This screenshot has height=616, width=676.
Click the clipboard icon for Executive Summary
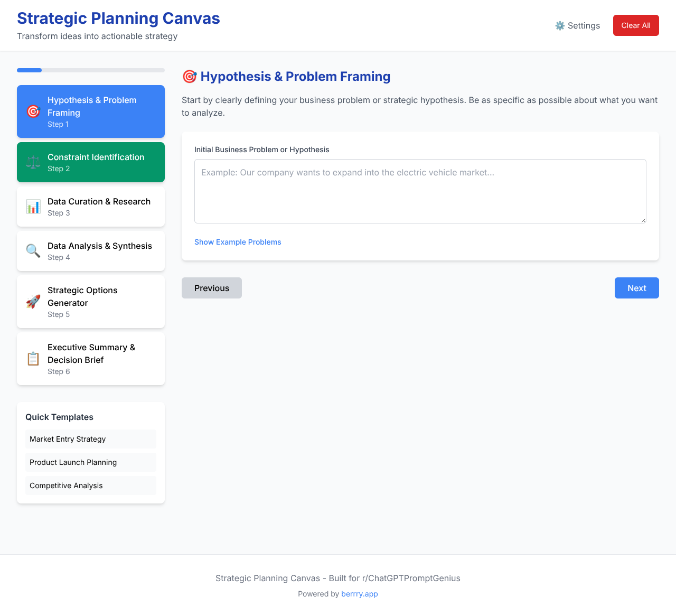pyautogui.click(x=33, y=359)
